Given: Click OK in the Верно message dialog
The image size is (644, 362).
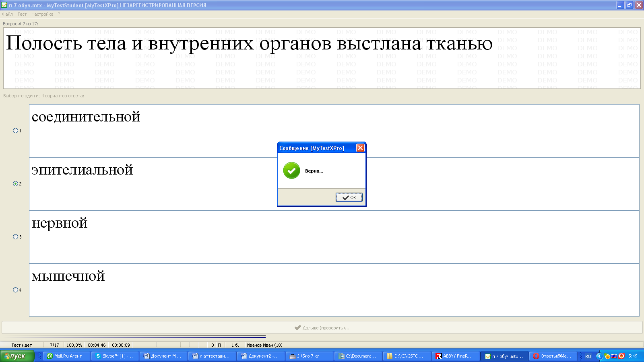Looking at the screenshot, I should [x=349, y=197].
